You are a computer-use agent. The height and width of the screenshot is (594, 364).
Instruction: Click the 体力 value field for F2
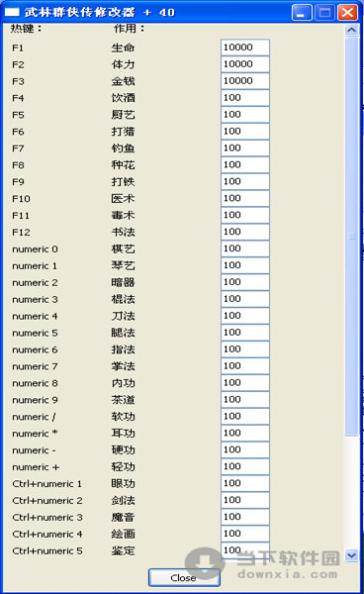(245, 64)
